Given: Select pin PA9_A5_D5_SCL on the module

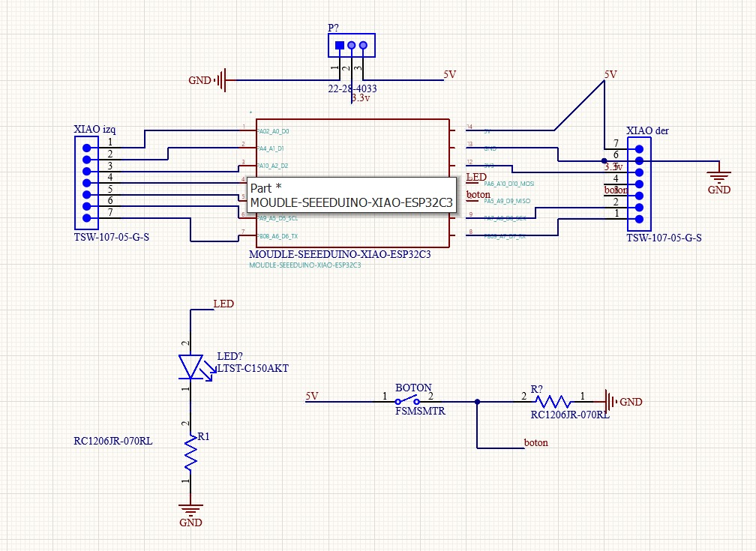Looking at the screenshot, I should tap(276, 217).
